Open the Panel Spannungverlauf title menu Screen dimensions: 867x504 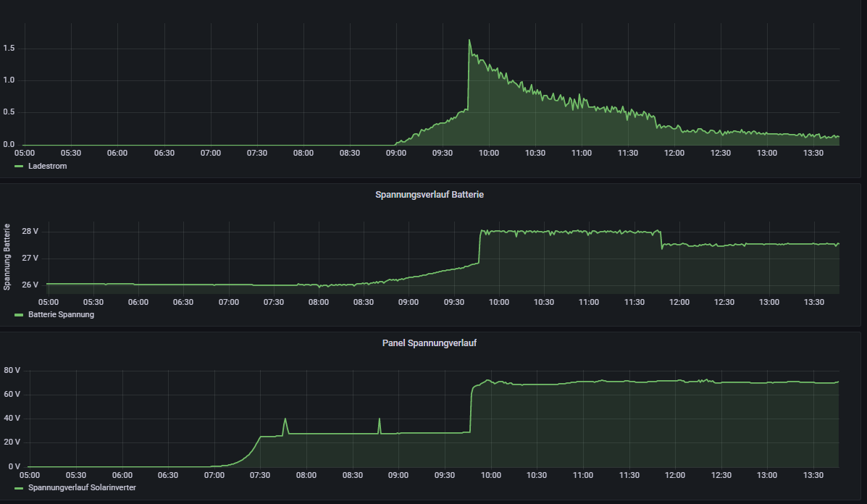[x=429, y=343]
